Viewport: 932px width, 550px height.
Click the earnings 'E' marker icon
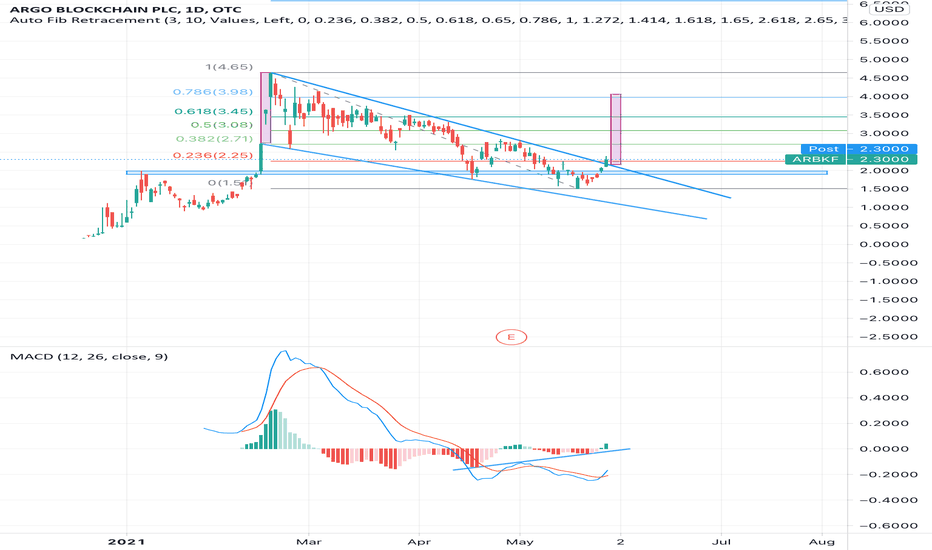[511, 337]
